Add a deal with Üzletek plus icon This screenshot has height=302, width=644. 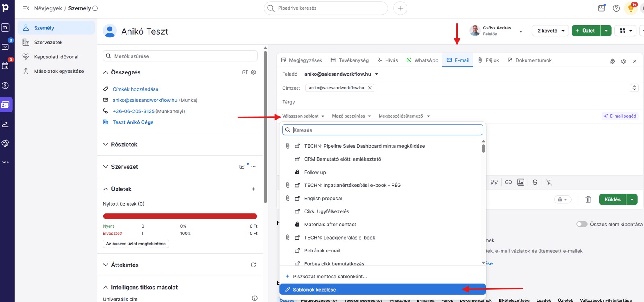point(253,189)
